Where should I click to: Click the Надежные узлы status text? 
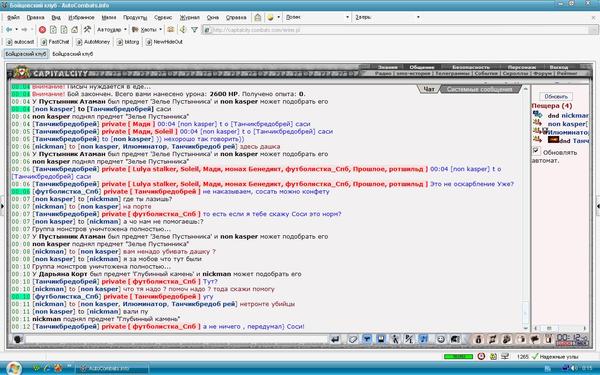pyautogui.click(x=558, y=356)
